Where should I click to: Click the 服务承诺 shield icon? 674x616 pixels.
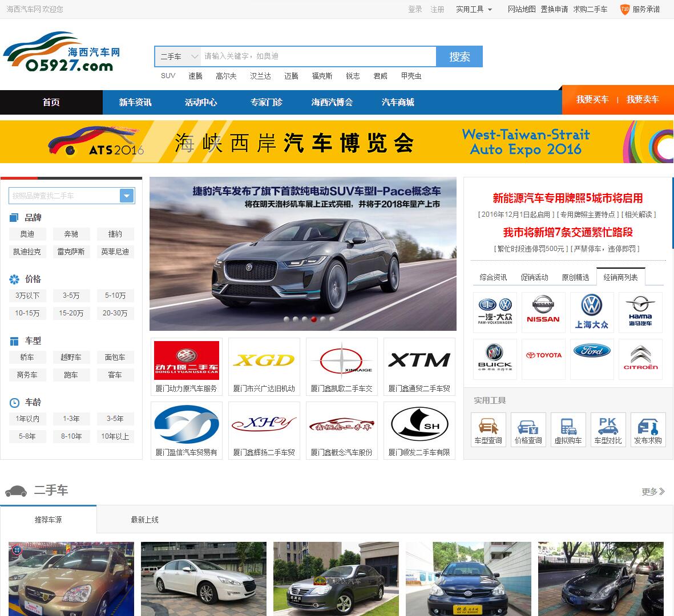tap(624, 9)
